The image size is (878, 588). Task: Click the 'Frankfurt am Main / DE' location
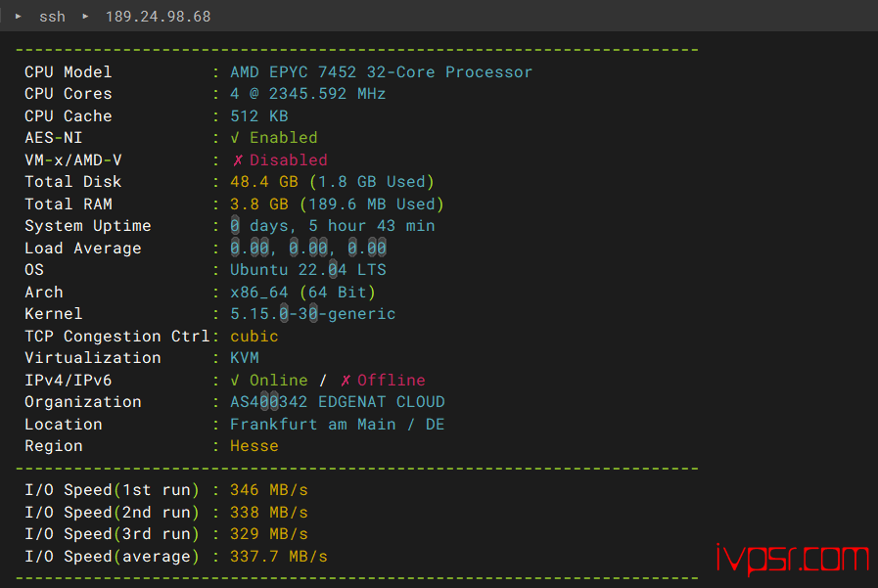tap(337, 425)
